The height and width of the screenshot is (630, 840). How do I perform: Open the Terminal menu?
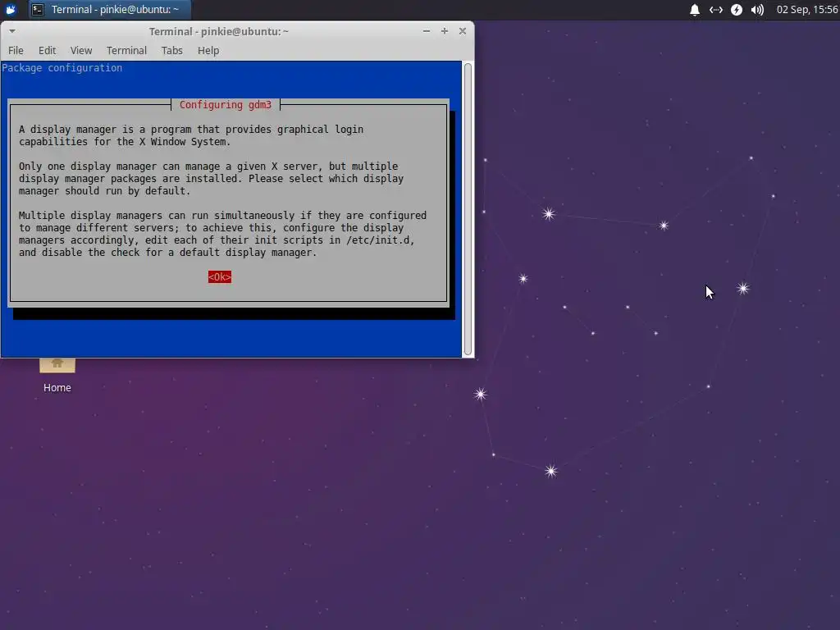coord(126,50)
